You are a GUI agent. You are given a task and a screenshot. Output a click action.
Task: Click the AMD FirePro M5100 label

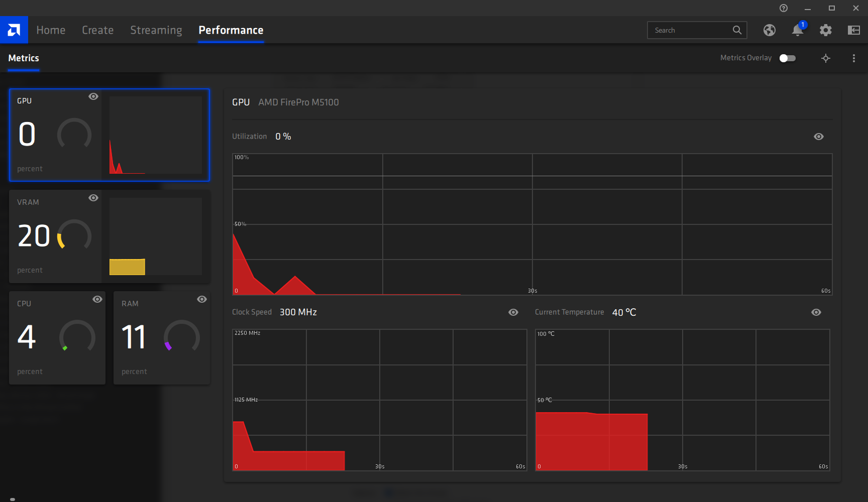(298, 102)
